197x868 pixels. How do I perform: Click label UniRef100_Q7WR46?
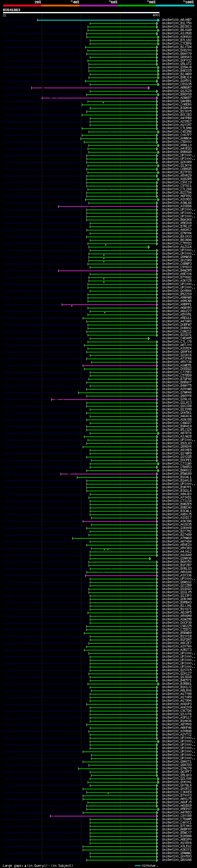(x=177, y=393)
